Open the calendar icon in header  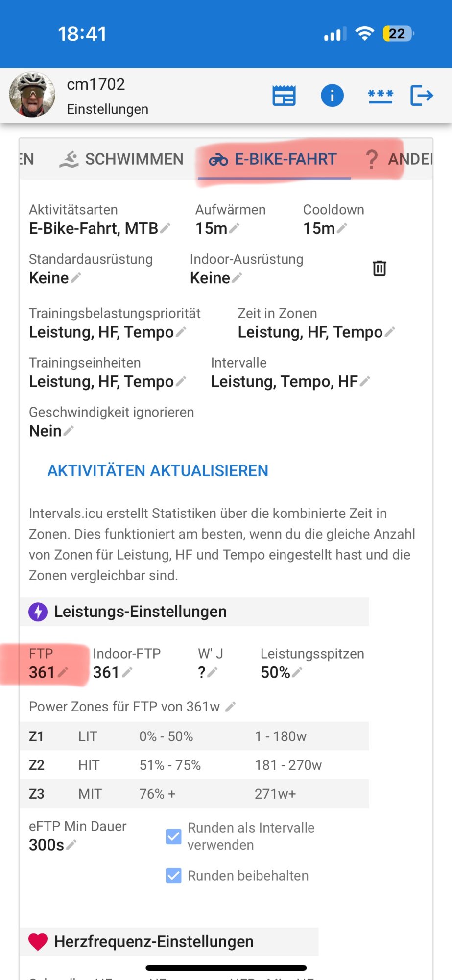[284, 96]
